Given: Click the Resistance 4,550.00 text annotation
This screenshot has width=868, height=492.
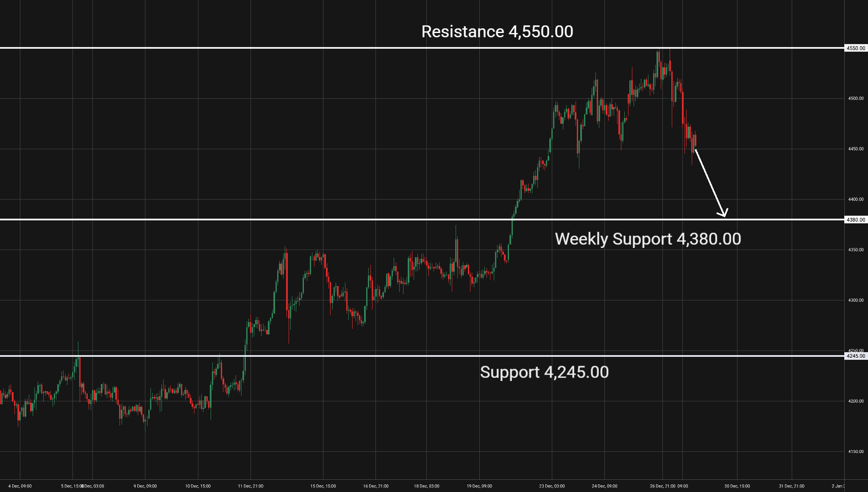Looking at the screenshot, I should click(497, 32).
